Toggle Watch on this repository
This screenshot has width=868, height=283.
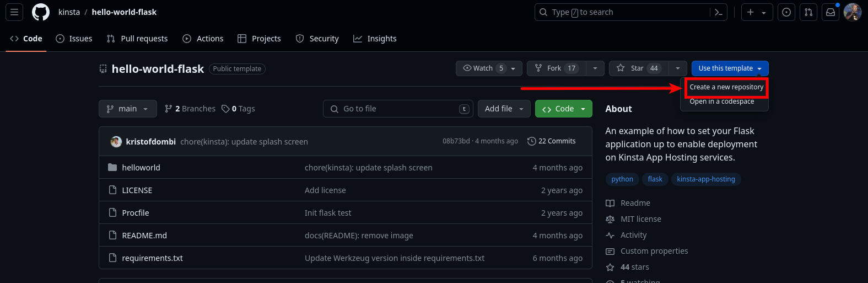pyautogui.click(x=483, y=68)
